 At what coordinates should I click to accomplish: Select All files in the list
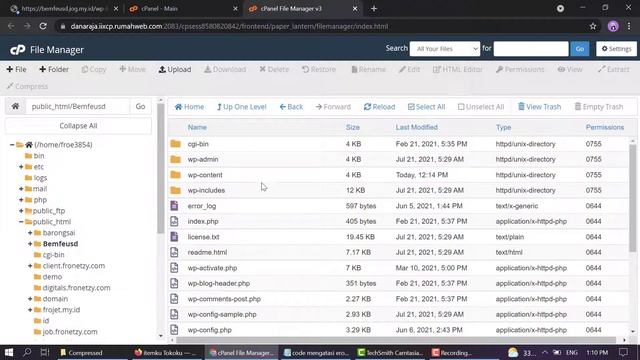point(426,107)
